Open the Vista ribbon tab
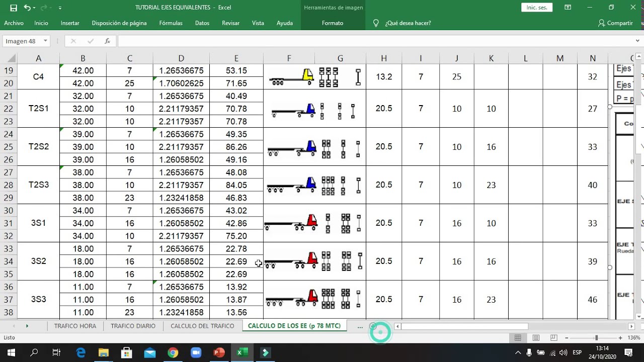Screen dimensions: 644x362 pyautogui.click(x=258, y=23)
